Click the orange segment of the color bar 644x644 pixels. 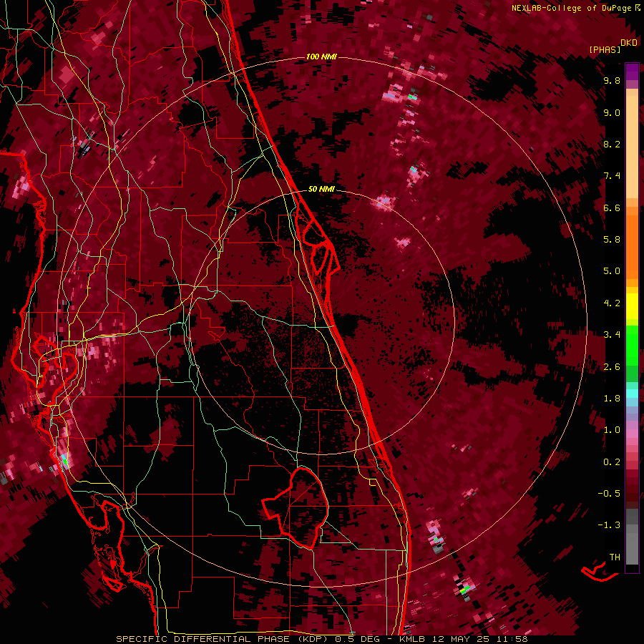click(632, 246)
